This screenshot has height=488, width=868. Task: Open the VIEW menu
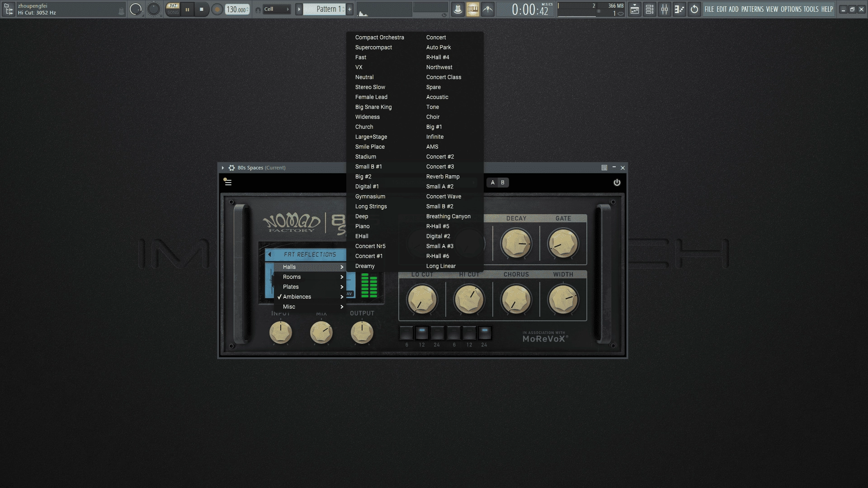pyautogui.click(x=772, y=9)
